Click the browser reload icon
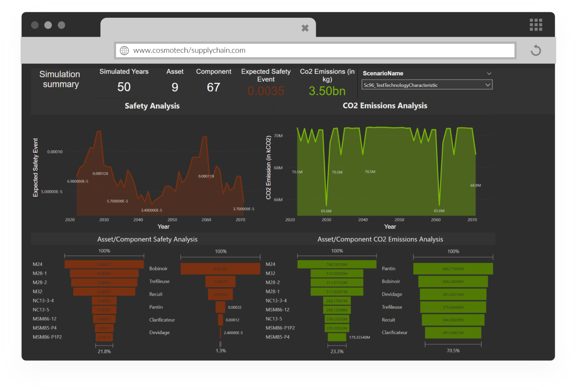 535,51
